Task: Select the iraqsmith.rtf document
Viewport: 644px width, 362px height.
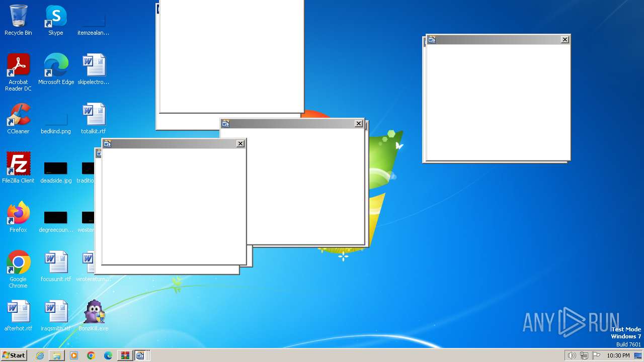Action: pos(56,316)
